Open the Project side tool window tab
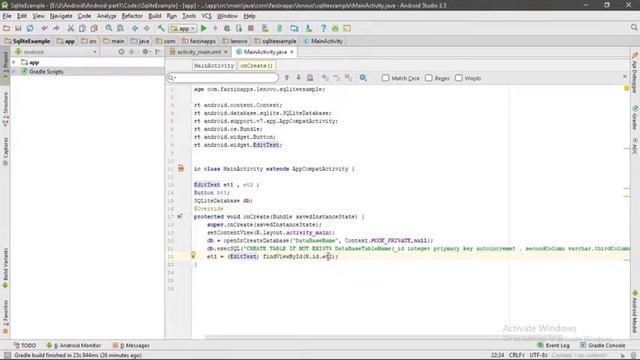This screenshot has width=640, height=360. [x=5, y=64]
